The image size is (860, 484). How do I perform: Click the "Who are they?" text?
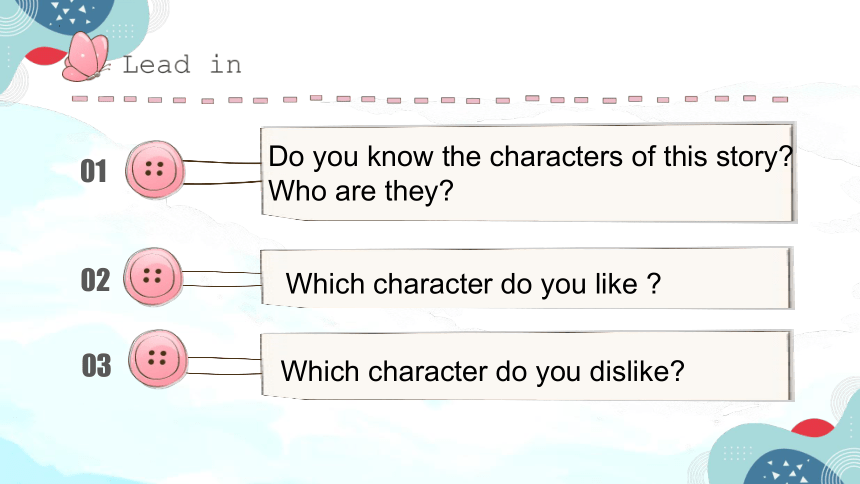pyautogui.click(x=361, y=192)
